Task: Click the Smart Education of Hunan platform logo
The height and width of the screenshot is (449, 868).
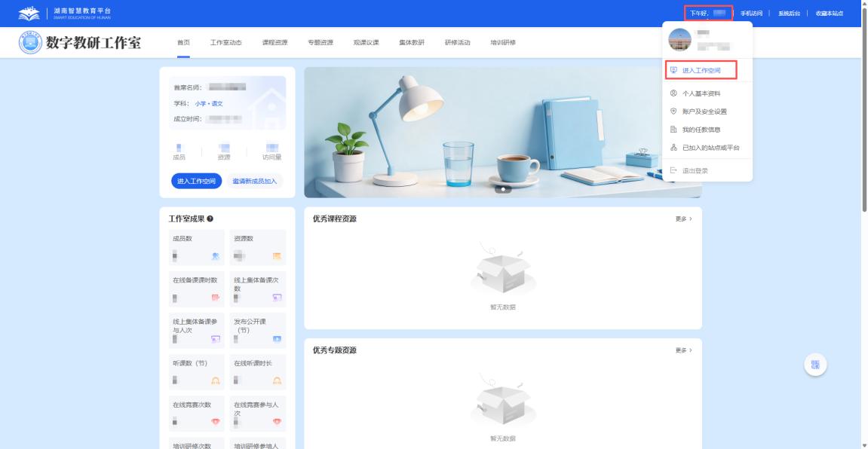Action: click(64, 14)
